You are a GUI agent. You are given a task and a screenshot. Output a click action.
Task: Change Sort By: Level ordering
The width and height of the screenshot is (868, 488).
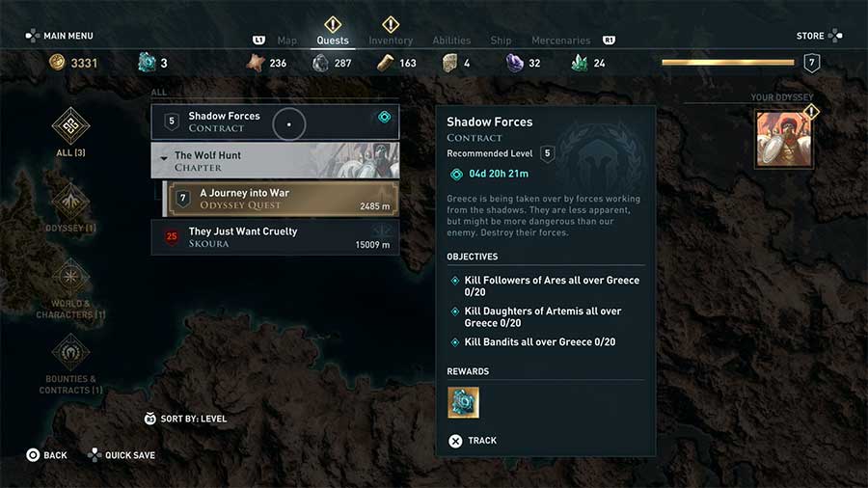click(185, 419)
